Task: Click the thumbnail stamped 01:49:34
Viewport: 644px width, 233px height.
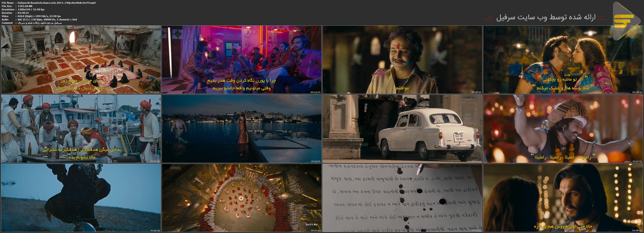Action: click(81, 198)
